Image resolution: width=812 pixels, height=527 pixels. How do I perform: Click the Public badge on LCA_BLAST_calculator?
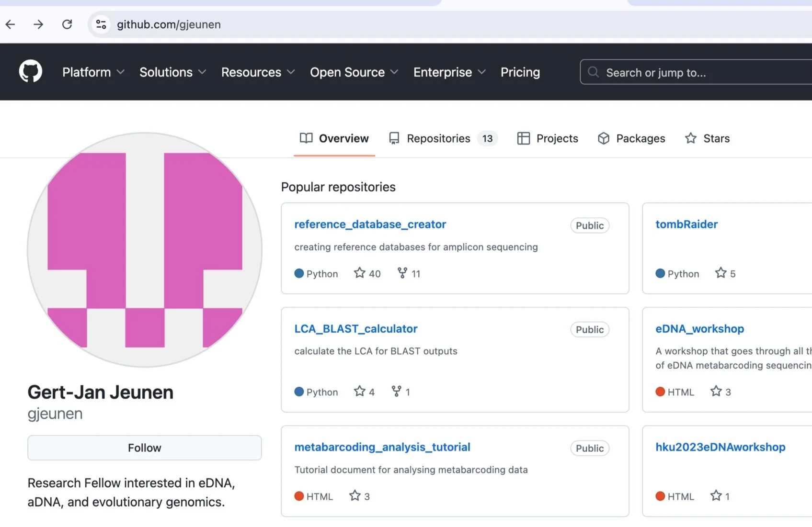pos(590,329)
